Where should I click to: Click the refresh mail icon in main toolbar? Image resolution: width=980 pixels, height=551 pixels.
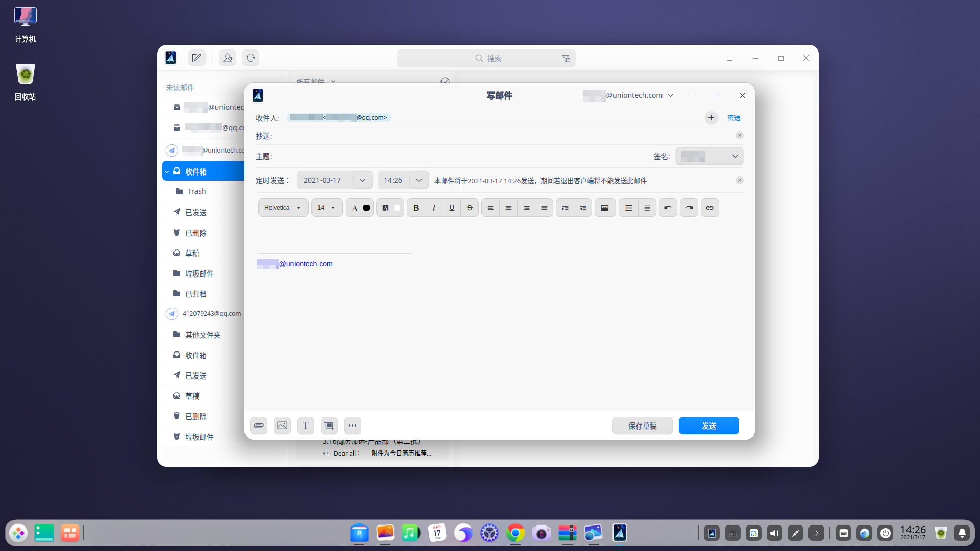click(251, 58)
